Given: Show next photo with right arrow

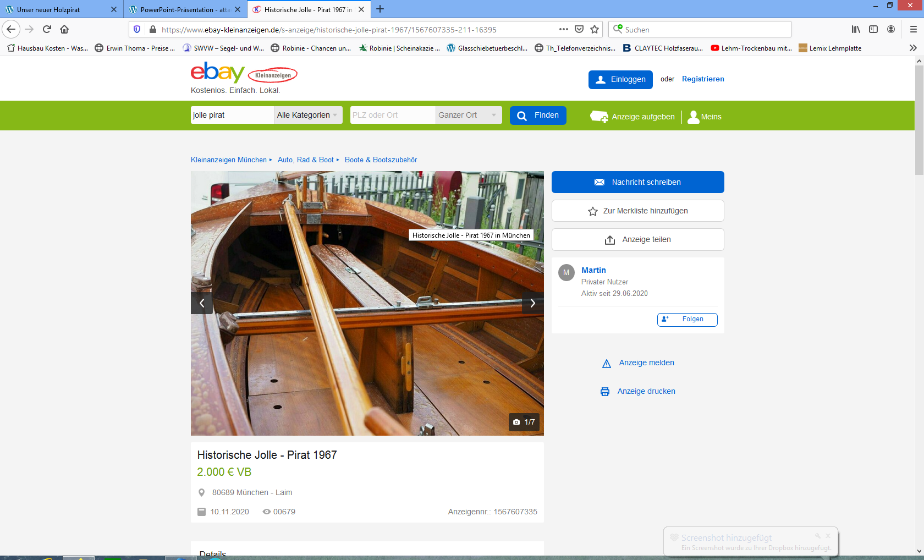Looking at the screenshot, I should (532, 303).
